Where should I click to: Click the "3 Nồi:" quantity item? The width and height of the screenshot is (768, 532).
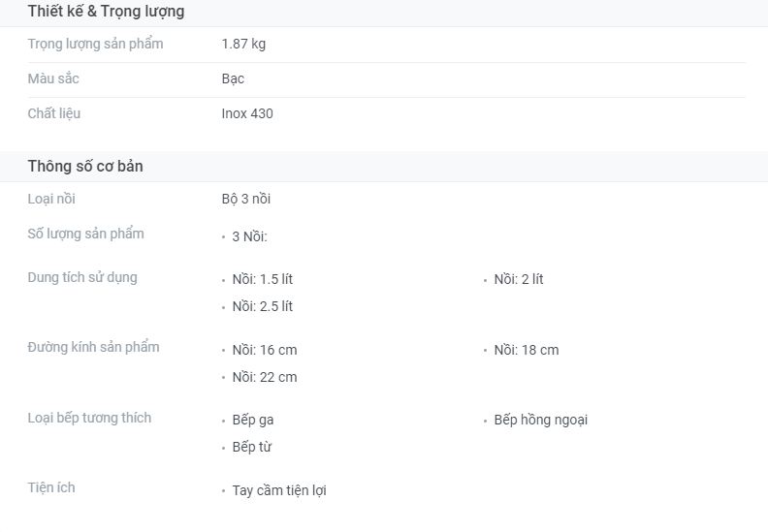249,236
